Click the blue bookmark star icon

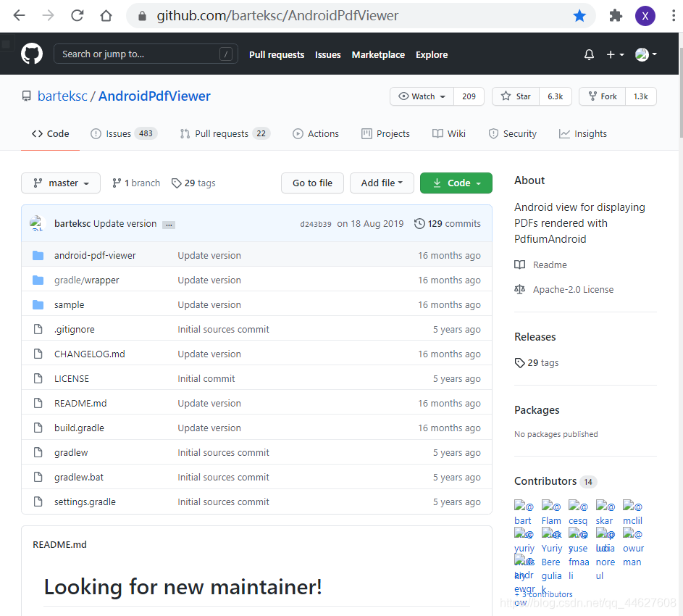pos(579,16)
